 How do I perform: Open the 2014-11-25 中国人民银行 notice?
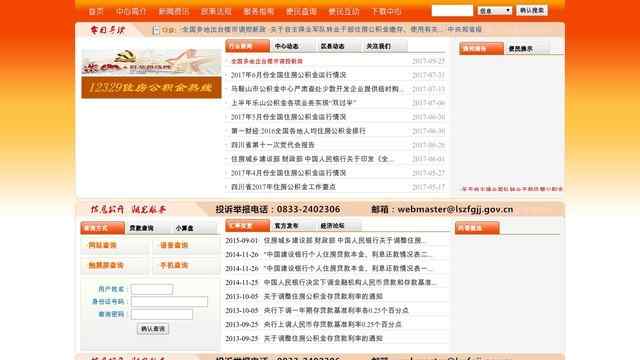pyautogui.click(x=350, y=282)
